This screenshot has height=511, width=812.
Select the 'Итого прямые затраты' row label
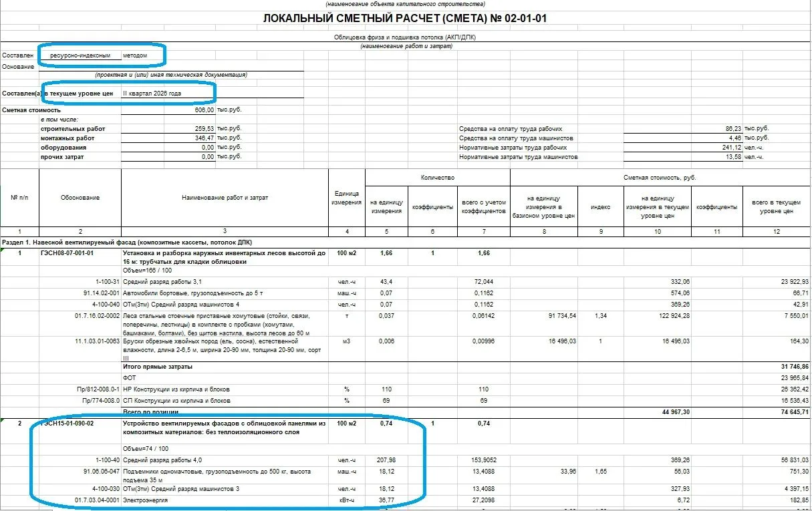[158, 367]
